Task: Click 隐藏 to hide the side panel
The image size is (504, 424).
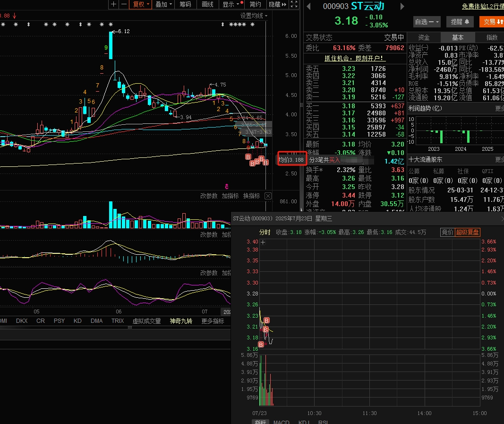Action: point(277,4)
